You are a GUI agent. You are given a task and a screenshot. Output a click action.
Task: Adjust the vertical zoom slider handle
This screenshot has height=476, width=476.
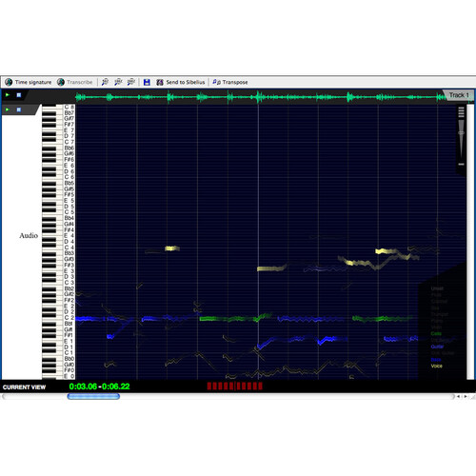click(x=462, y=132)
